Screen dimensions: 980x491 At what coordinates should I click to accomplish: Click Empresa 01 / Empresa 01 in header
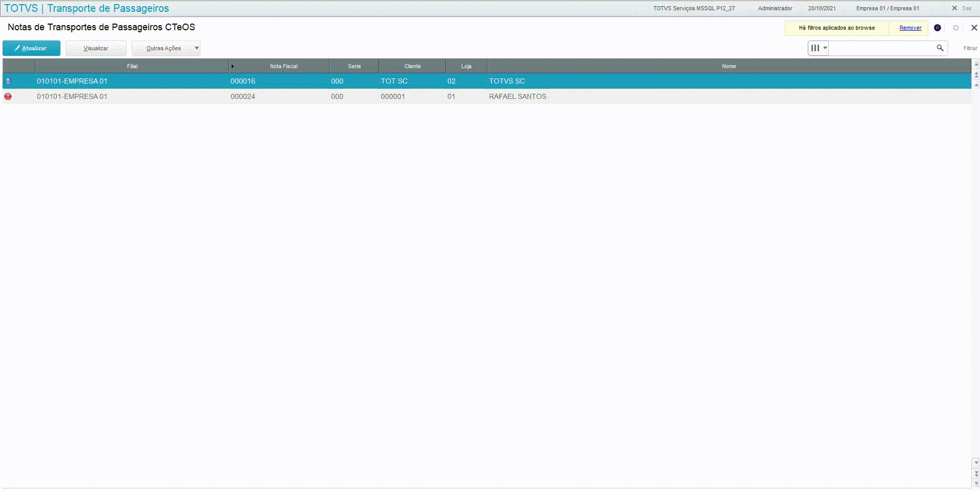[888, 8]
